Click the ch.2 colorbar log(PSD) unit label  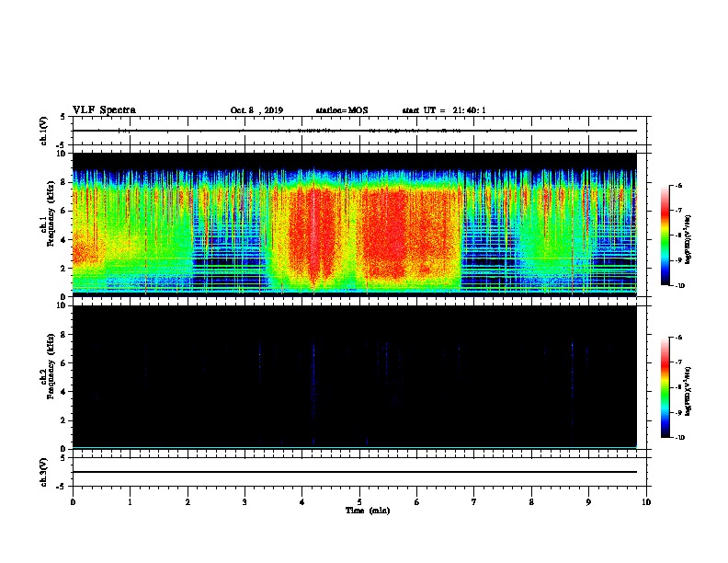coord(688,391)
